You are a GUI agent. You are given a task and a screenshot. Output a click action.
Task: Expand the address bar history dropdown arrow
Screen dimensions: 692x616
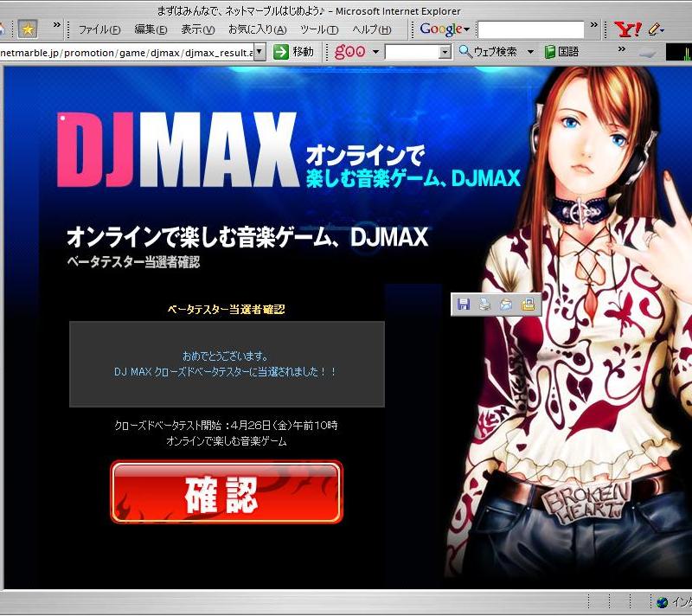click(260, 52)
